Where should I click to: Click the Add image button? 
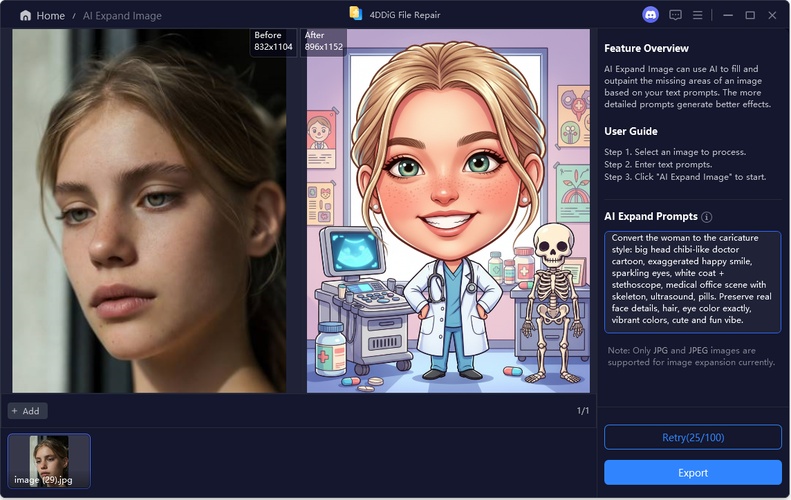27,411
